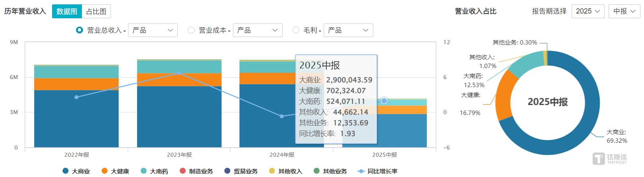644x177 pixels.
Task: Toggle the 制造业务 legend marker
Action: 182,171
